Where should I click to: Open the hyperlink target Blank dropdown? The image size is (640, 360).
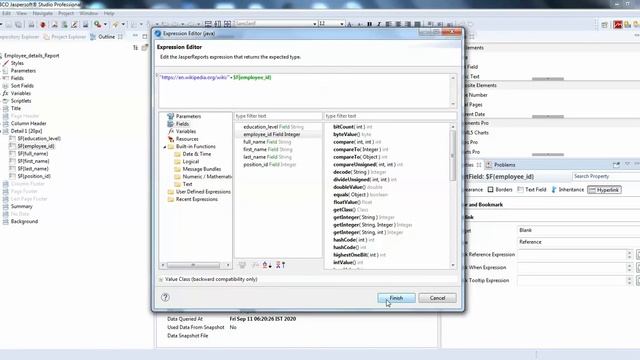tap(578, 230)
